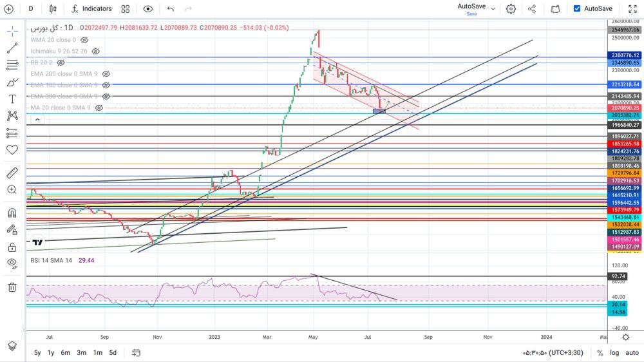Pick the brush drawing tool
The image size is (644, 362).
[x=12, y=82]
